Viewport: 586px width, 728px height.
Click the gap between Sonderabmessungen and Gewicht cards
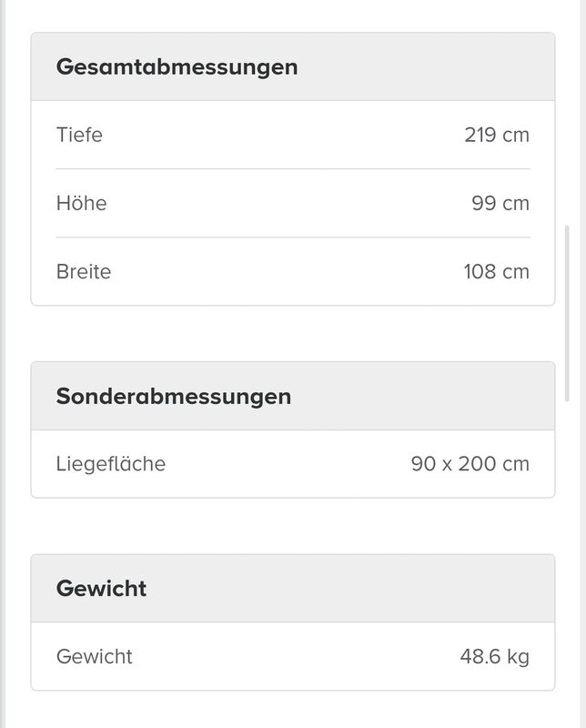pos(293,526)
